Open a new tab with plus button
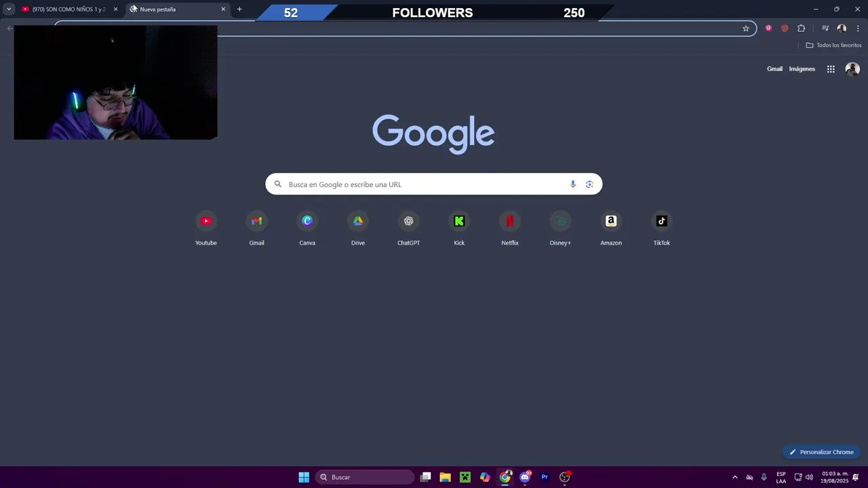This screenshot has height=488, width=868. coord(239,9)
